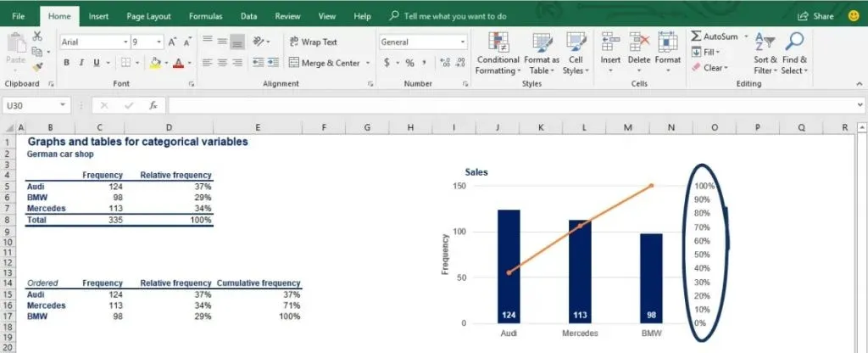
Task: Expand the Merge & Center dropdown arrow
Action: click(x=368, y=63)
